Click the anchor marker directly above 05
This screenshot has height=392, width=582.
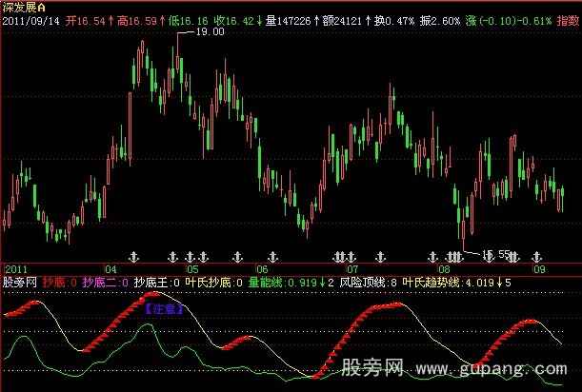click(x=191, y=257)
